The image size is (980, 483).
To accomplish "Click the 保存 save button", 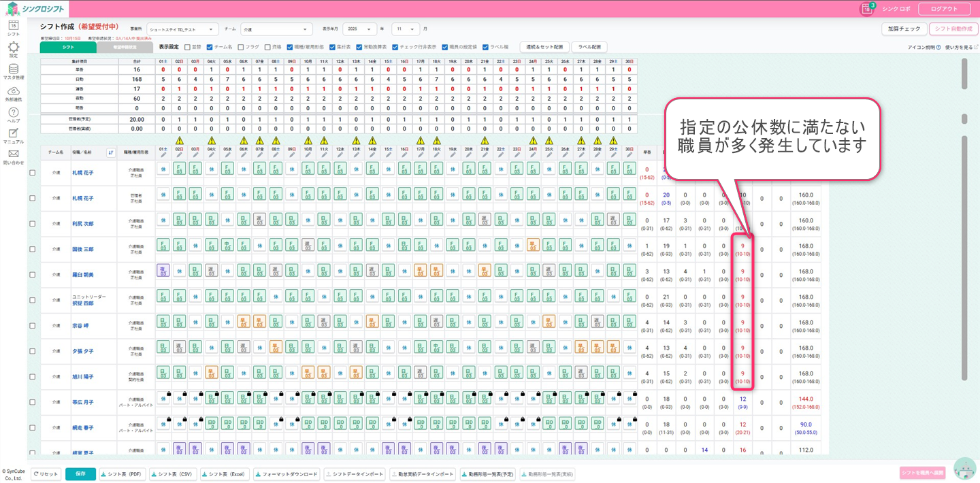I will click(x=80, y=474).
